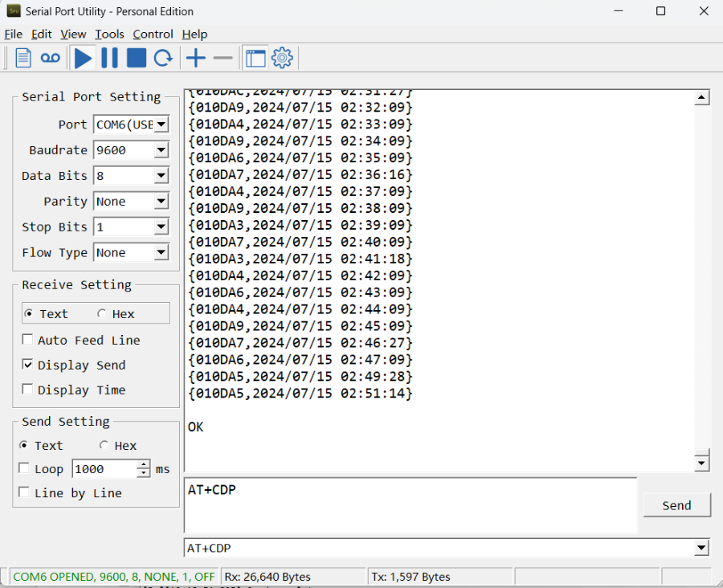Open settings via the gear icon
This screenshot has width=723, height=588.
(282, 58)
